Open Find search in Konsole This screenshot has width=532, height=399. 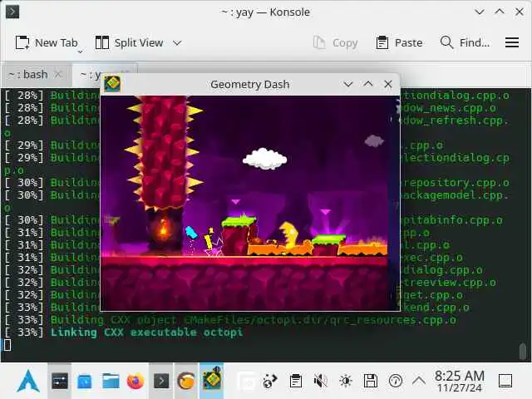click(465, 43)
